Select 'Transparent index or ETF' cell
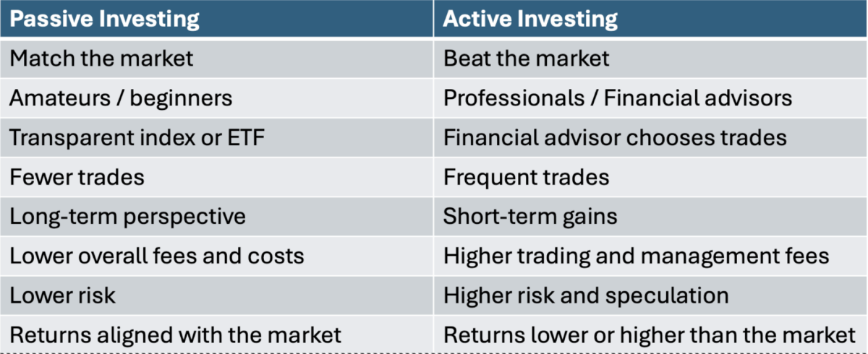868x354 pixels. (x=216, y=137)
